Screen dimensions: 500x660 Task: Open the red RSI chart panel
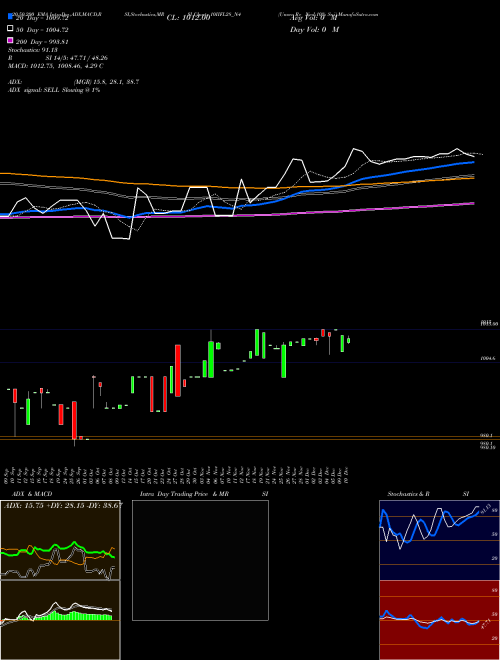(x=439, y=620)
